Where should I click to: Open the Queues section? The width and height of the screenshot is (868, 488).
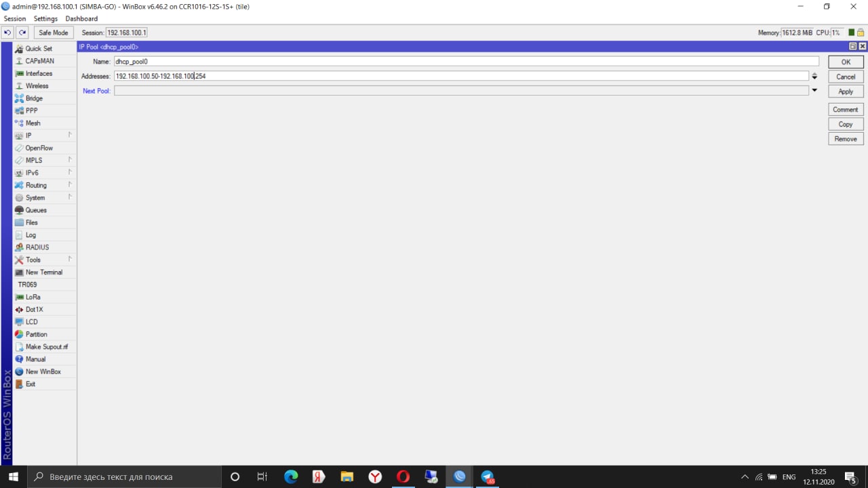tap(45, 210)
